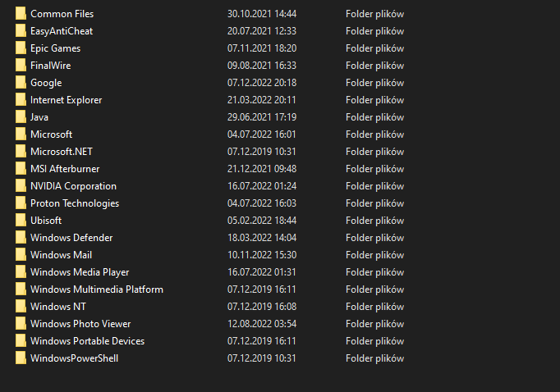The image size is (560, 392).
Task: Select the Internet Explorer folder name
Action: point(66,100)
